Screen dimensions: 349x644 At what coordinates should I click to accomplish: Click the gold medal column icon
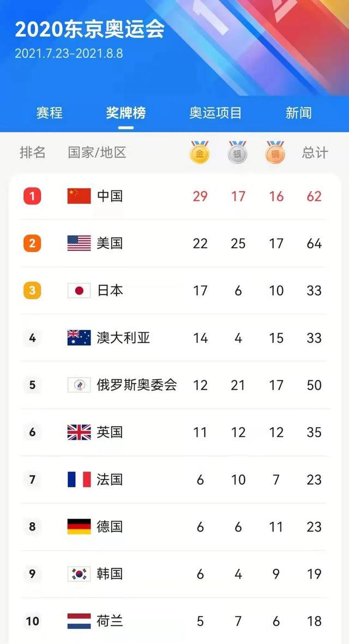pyautogui.click(x=200, y=153)
